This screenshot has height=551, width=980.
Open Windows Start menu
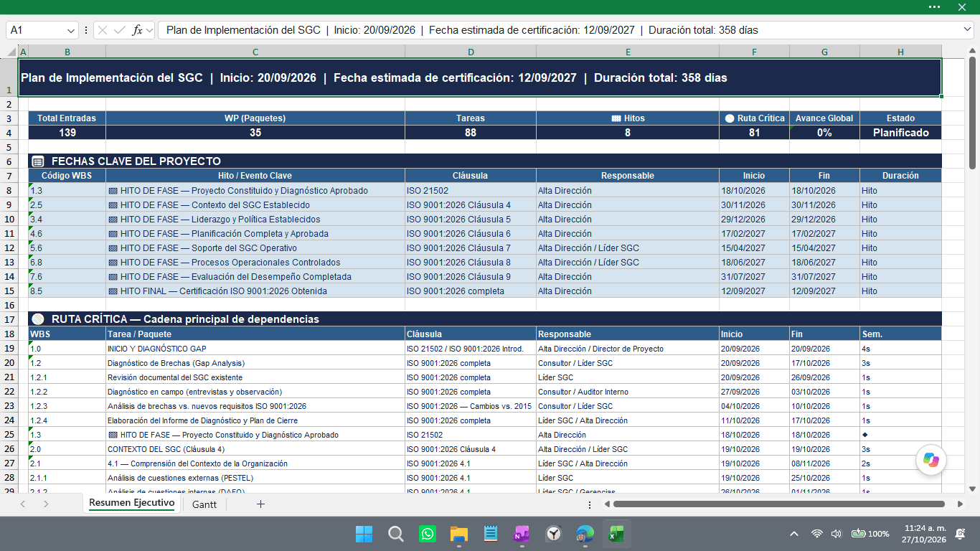coord(364,534)
